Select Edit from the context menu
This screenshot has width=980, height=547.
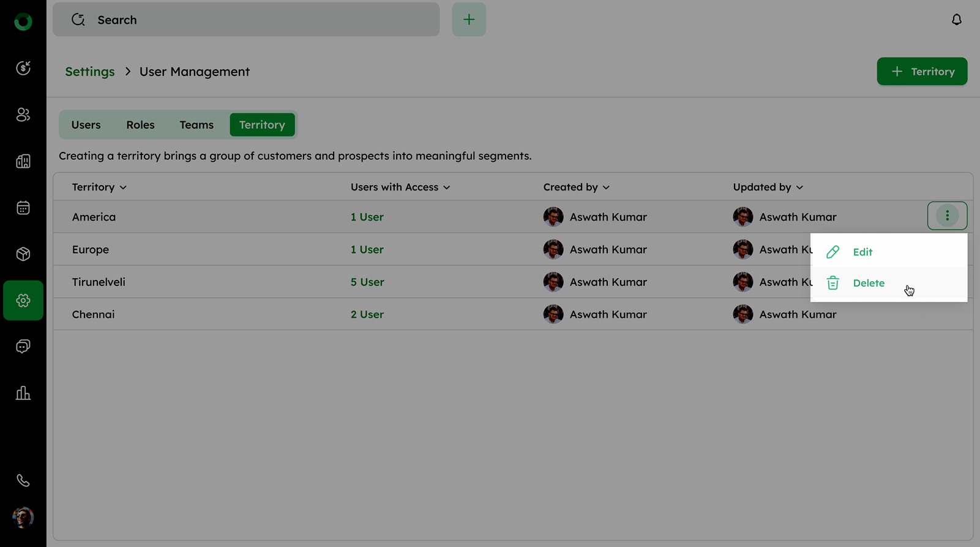[x=862, y=252]
